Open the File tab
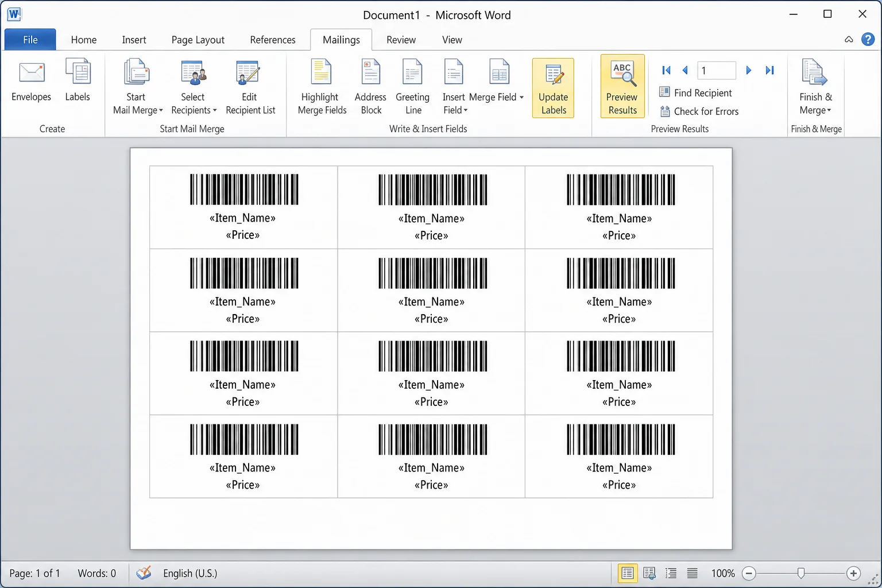 click(30, 40)
